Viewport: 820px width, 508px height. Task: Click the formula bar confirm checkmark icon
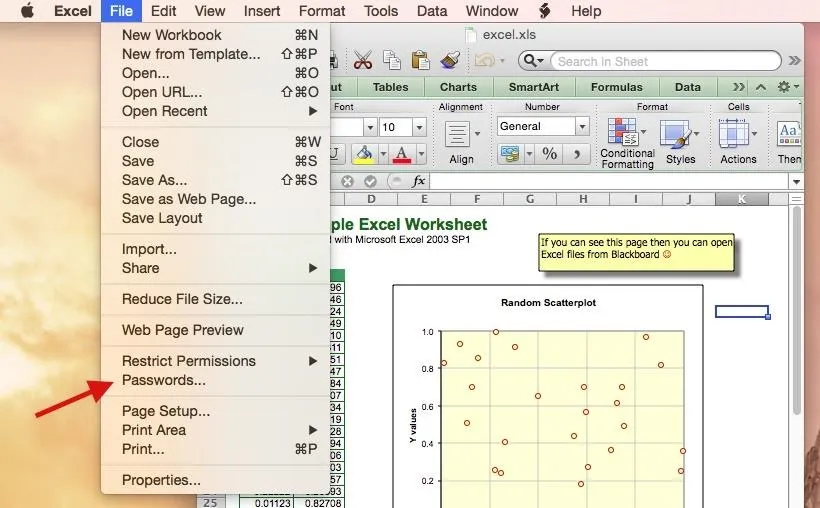tap(370, 182)
